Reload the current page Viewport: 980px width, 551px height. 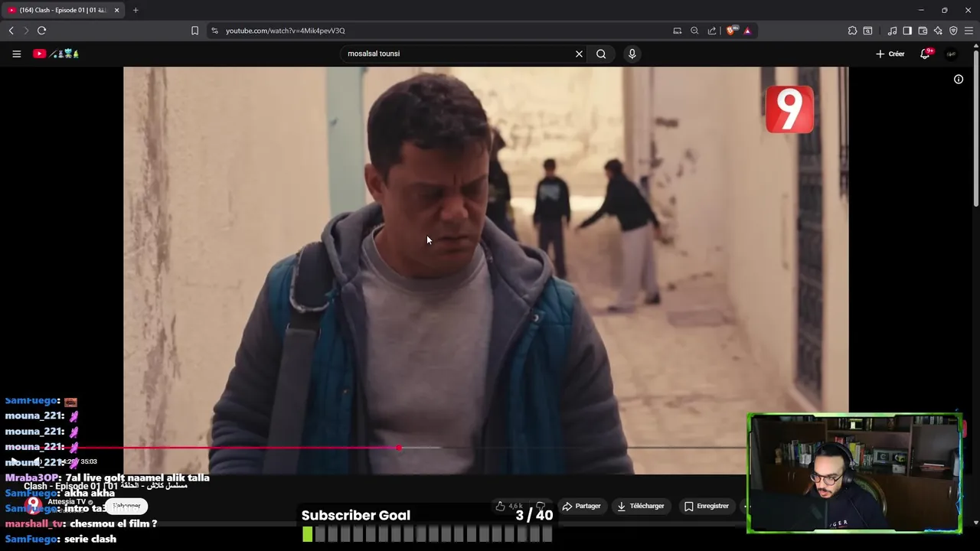(x=41, y=31)
